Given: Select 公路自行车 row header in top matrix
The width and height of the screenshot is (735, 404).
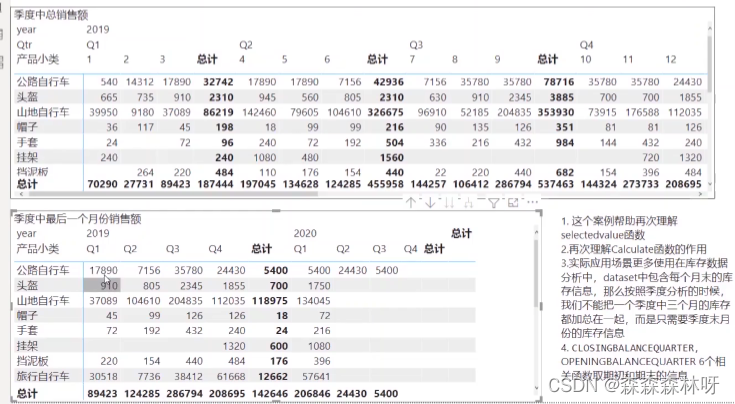Looking at the screenshot, I should (43, 82).
